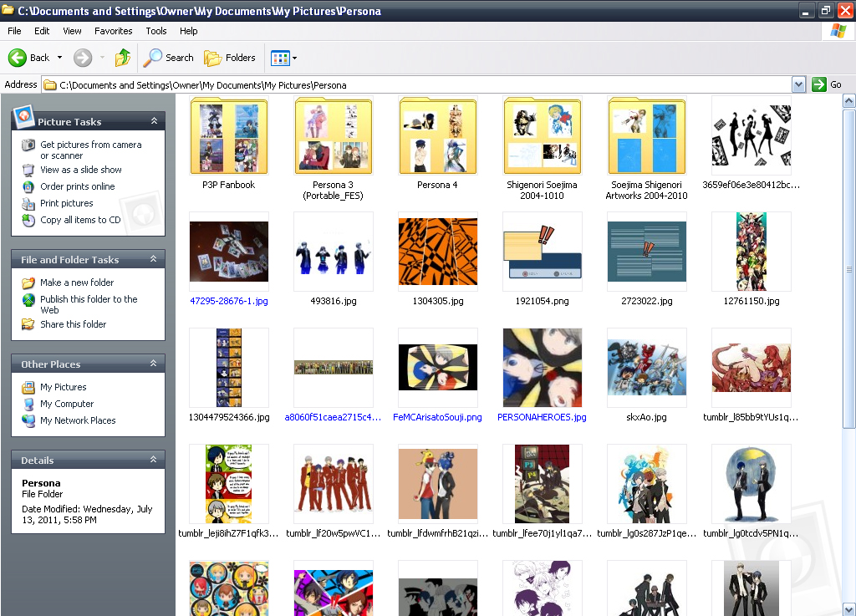
Task: Click Make a new folder link
Action: [77, 283]
